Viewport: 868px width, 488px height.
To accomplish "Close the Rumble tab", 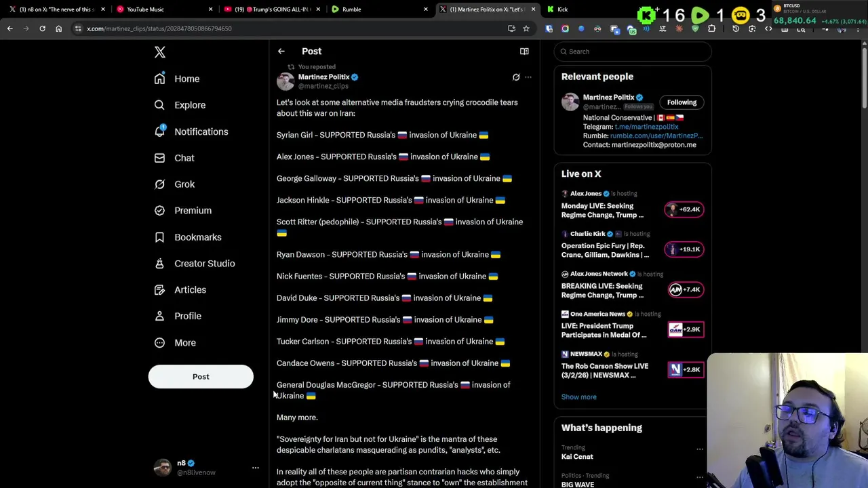I will (x=426, y=9).
